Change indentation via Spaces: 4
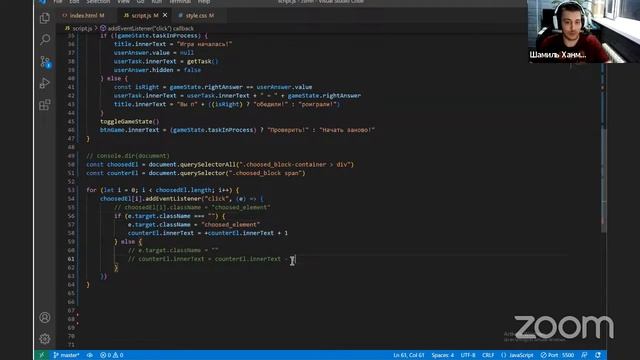This screenshot has width=640, height=360. pos(442,355)
